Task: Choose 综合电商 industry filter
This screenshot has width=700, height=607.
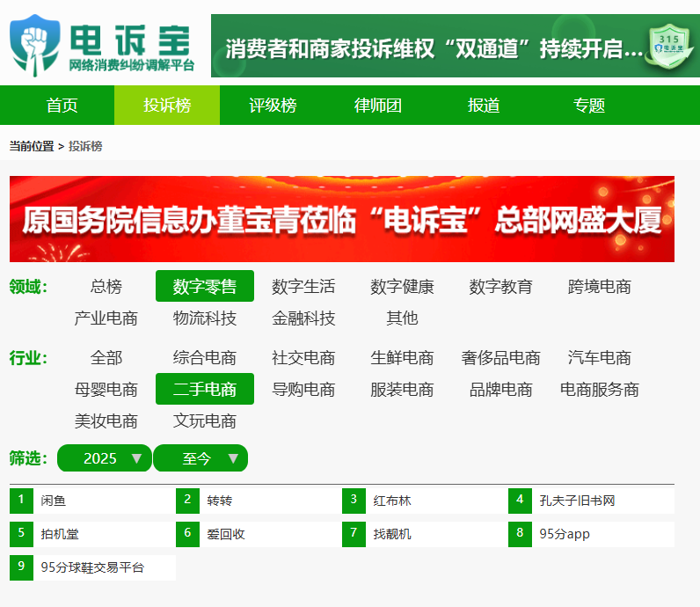Action: point(205,358)
